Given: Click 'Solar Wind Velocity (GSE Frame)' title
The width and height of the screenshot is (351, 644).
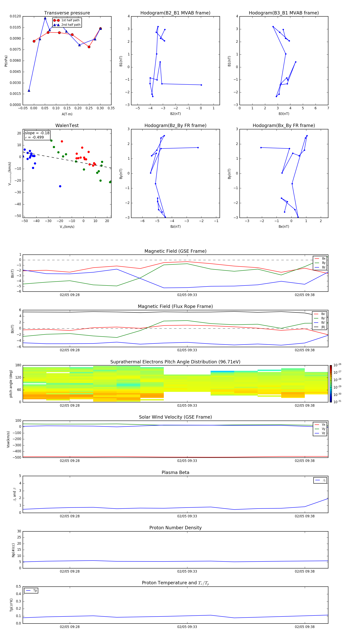Looking at the screenshot, I should (x=175, y=417).
